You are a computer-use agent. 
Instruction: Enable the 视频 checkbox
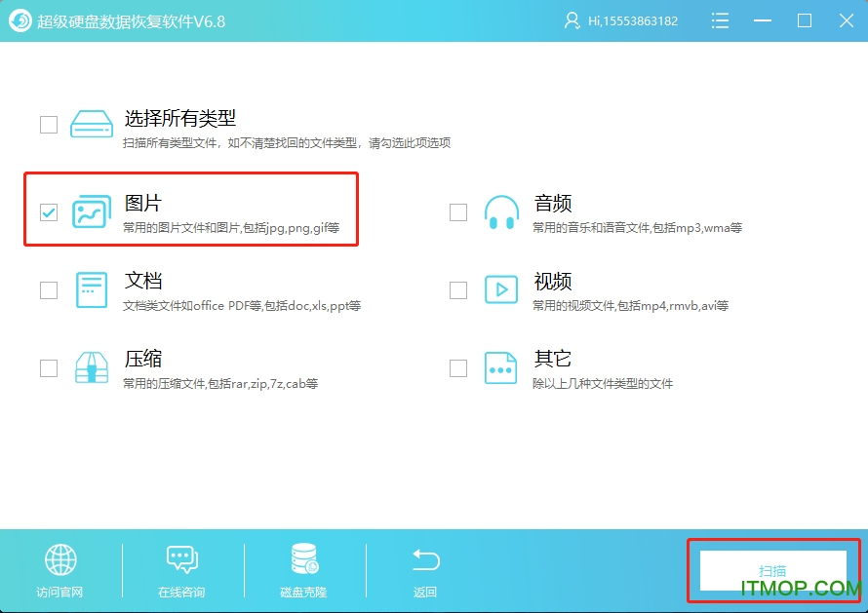click(x=457, y=289)
